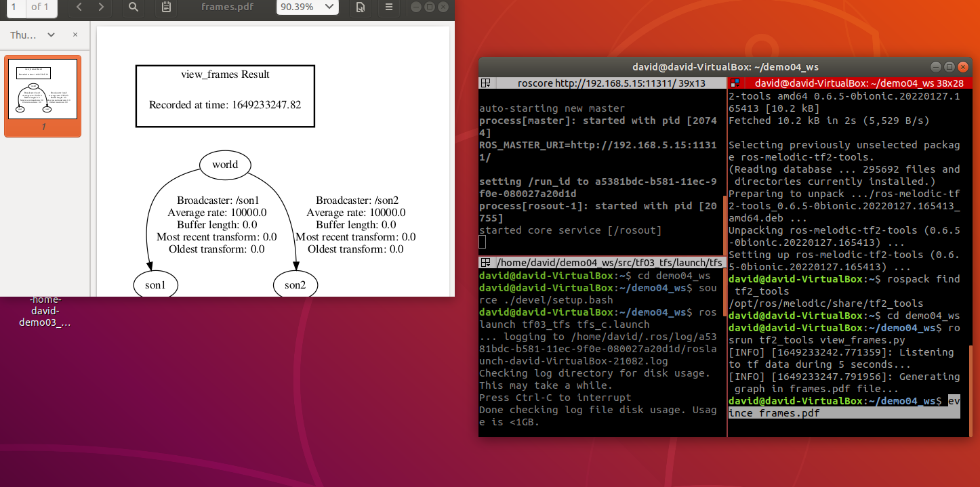
Task: Click the Terminator window title bar
Action: [725, 67]
